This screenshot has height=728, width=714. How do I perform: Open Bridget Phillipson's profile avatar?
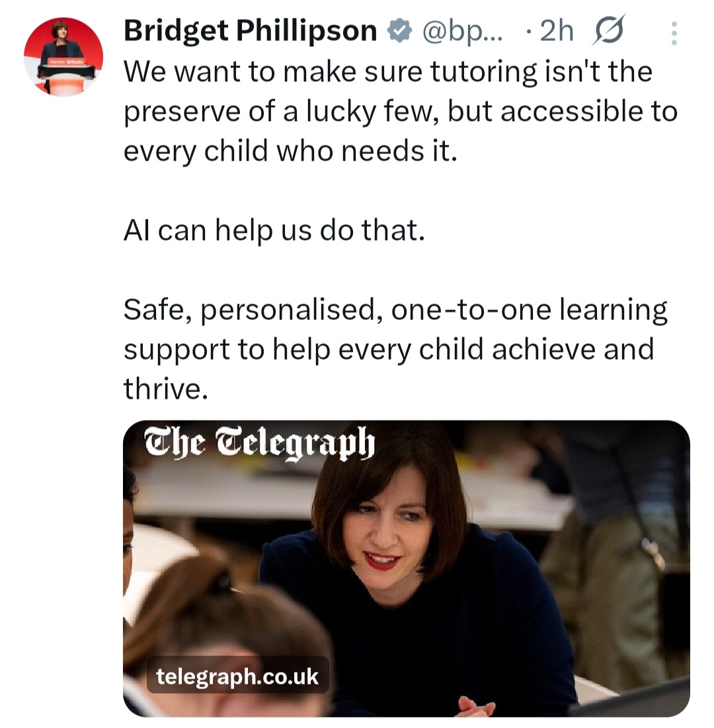(63, 57)
